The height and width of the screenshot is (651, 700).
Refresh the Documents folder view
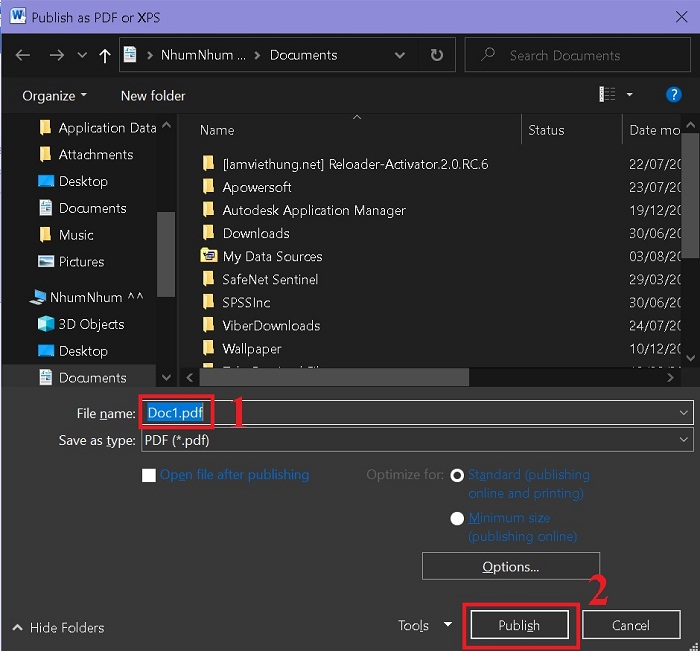pyautogui.click(x=436, y=56)
